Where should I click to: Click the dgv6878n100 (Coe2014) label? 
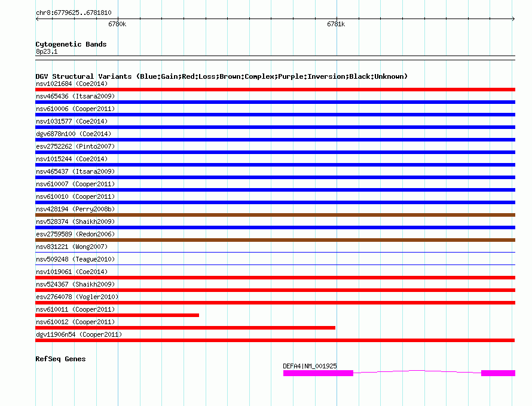click(x=74, y=134)
